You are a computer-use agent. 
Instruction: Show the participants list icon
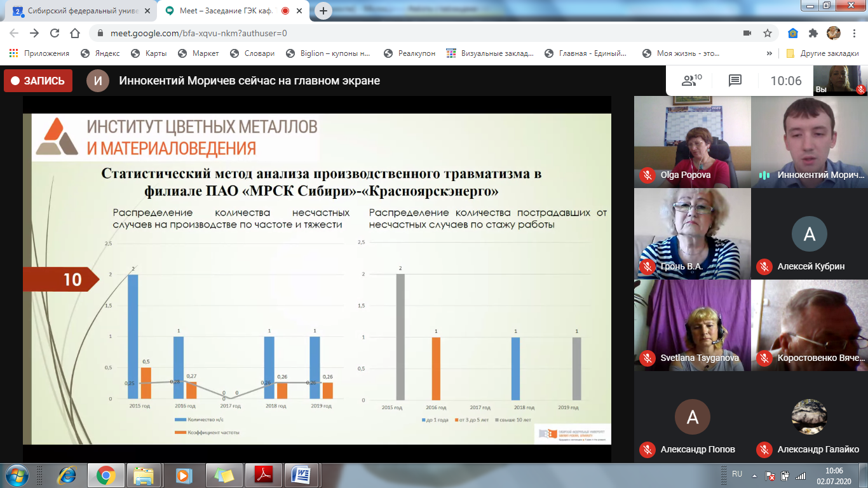[691, 80]
